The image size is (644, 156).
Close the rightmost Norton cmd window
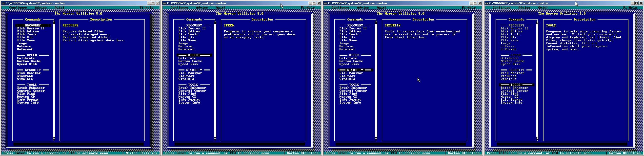tap(641, 3)
